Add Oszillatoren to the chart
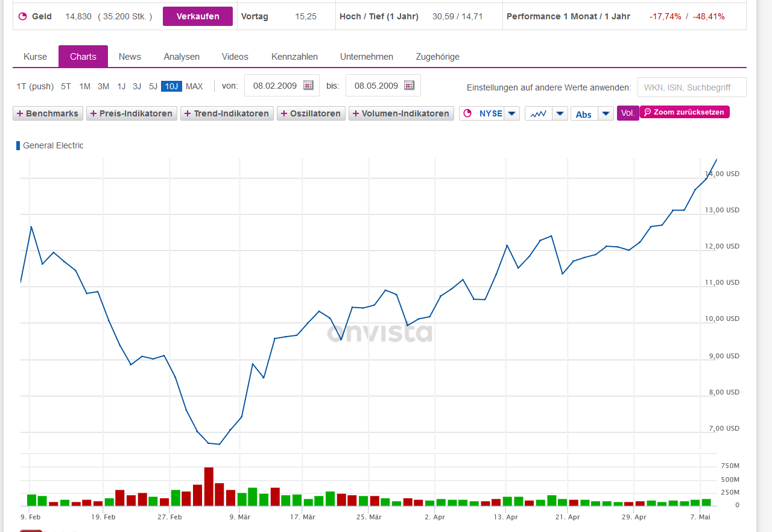Image resolution: width=772 pixels, height=532 pixels. [x=311, y=113]
